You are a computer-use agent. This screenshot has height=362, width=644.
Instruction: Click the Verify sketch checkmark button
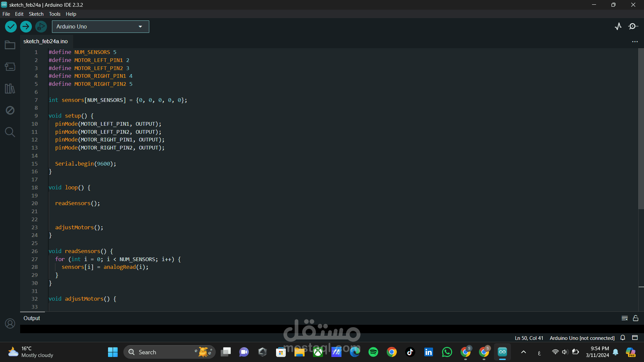pos(11,26)
